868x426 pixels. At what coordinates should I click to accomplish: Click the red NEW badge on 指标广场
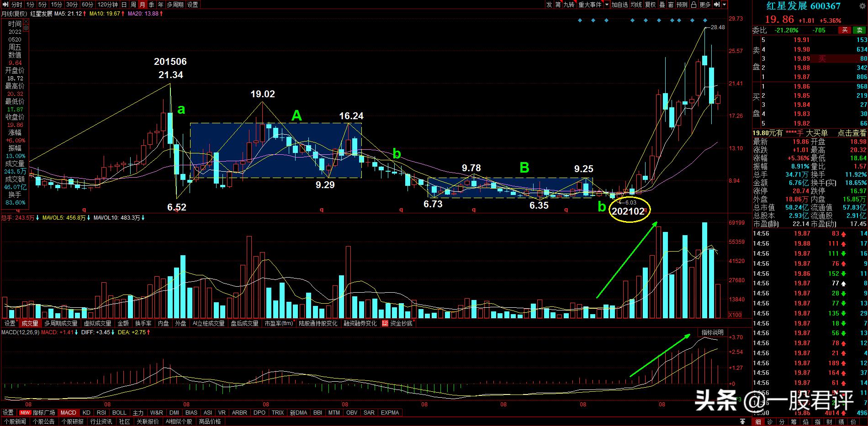pos(25,412)
